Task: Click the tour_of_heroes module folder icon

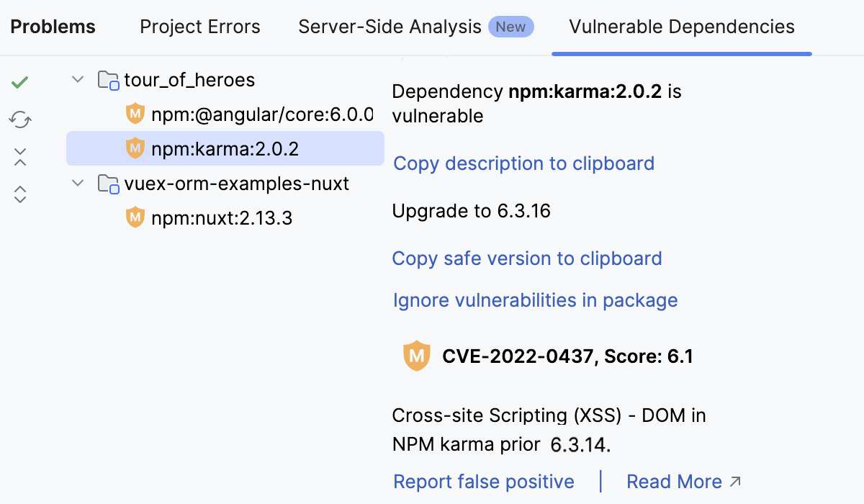Action: (x=109, y=80)
